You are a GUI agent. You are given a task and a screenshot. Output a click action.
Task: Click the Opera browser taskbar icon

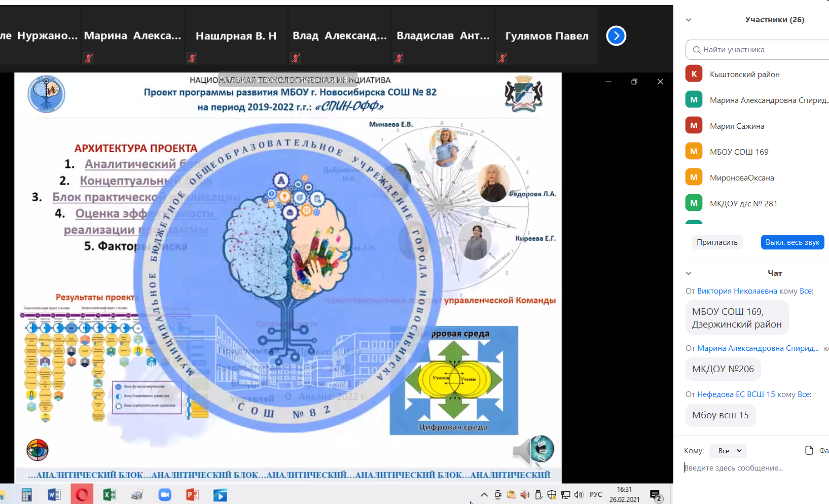pos(82,495)
